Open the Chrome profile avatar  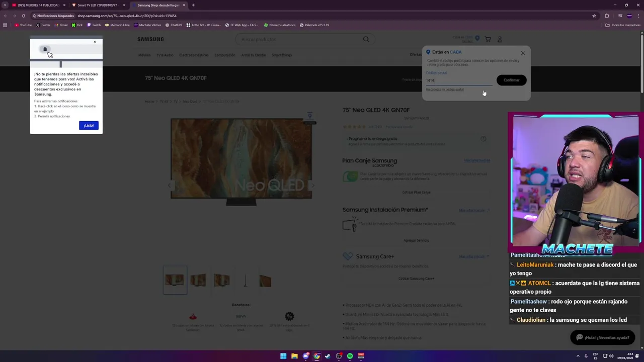click(x=629, y=16)
